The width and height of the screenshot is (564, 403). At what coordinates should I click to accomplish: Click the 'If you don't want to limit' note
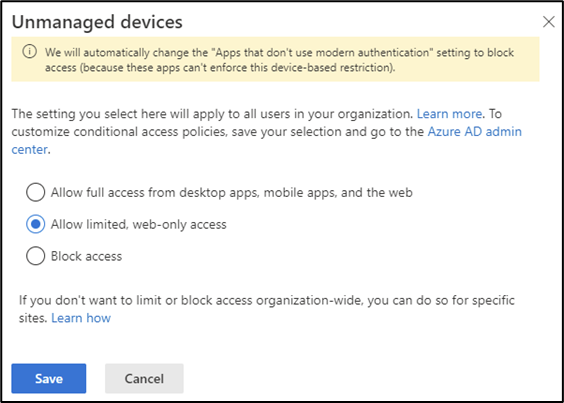(267, 309)
